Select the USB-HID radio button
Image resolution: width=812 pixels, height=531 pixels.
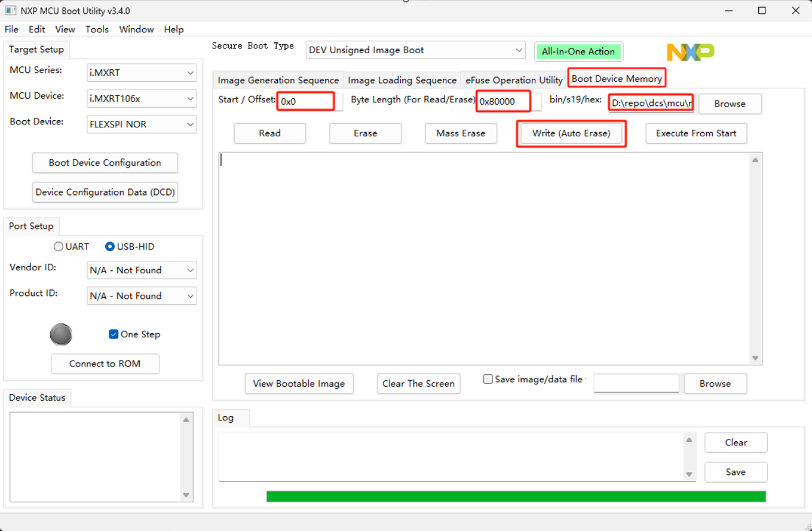(x=110, y=246)
